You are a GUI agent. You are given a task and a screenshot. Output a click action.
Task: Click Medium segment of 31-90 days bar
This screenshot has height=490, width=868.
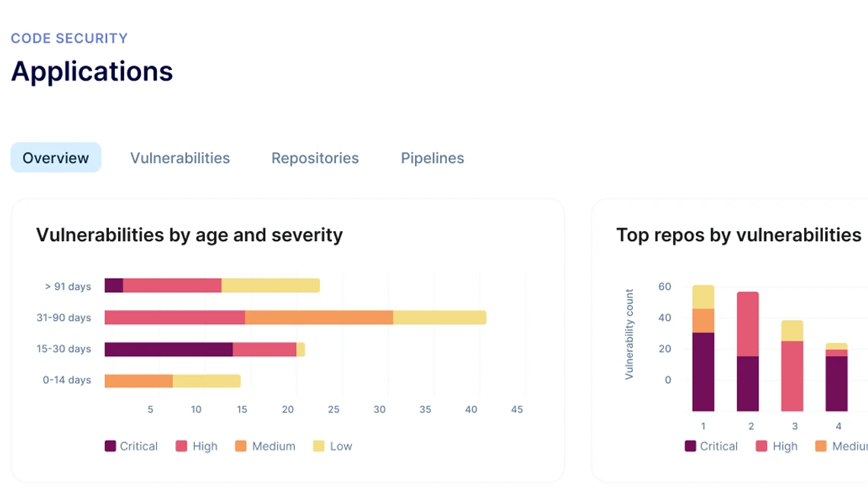pos(319,317)
